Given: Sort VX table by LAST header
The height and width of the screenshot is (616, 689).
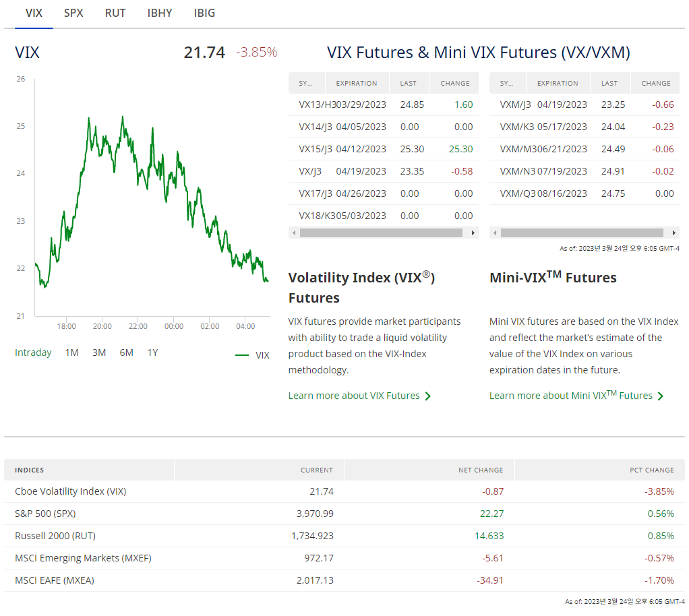Looking at the screenshot, I should point(409,83).
